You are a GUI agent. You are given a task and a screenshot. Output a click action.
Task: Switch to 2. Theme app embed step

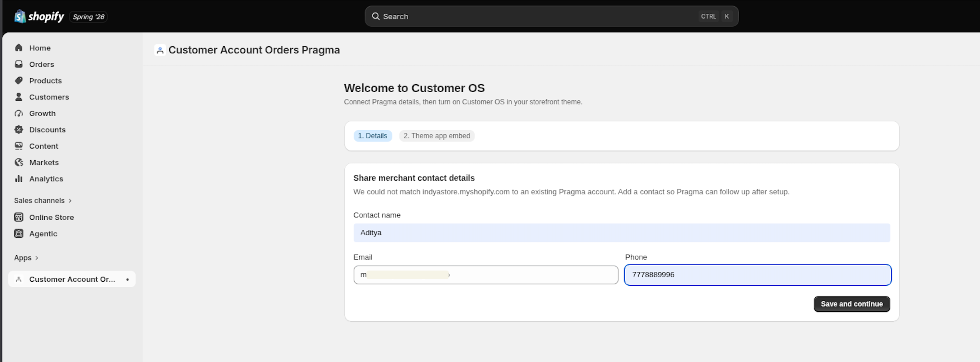[x=437, y=136]
